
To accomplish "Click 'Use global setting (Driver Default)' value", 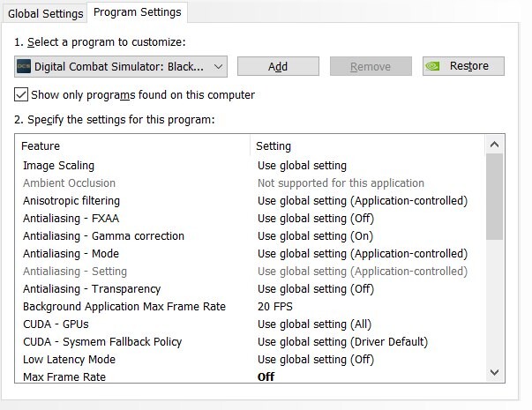I will 342,342.
